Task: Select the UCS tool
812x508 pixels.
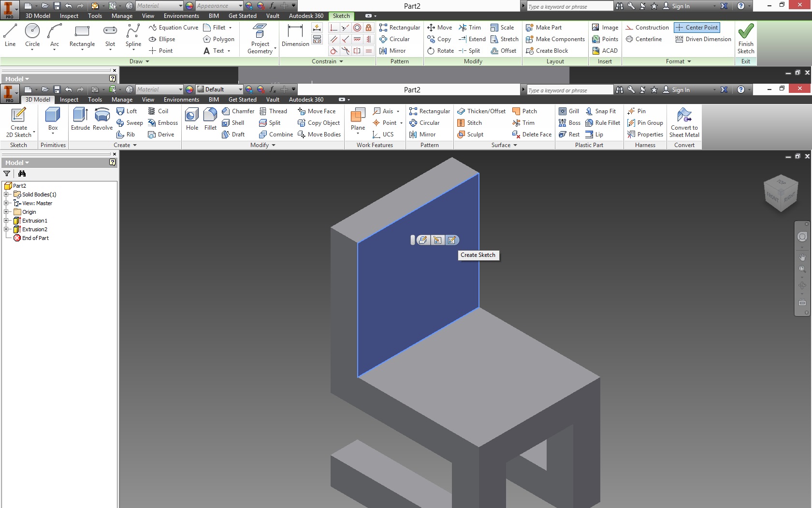Action: pos(383,134)
